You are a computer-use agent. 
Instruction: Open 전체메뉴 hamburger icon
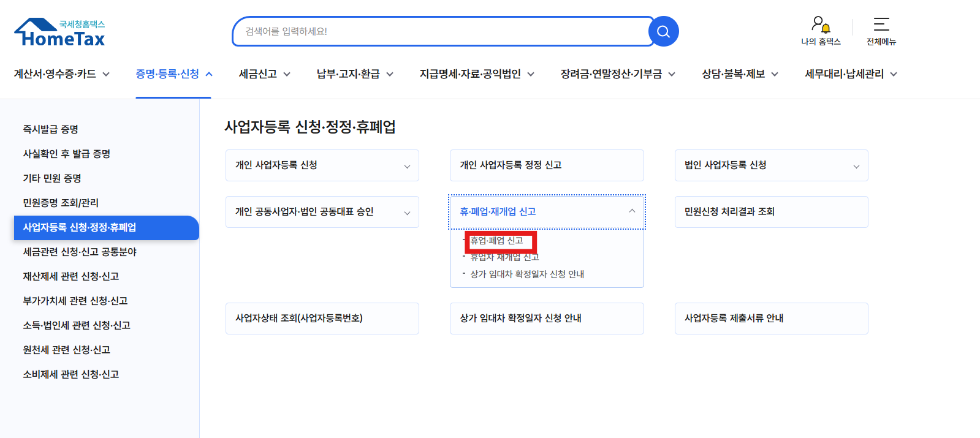881,31
